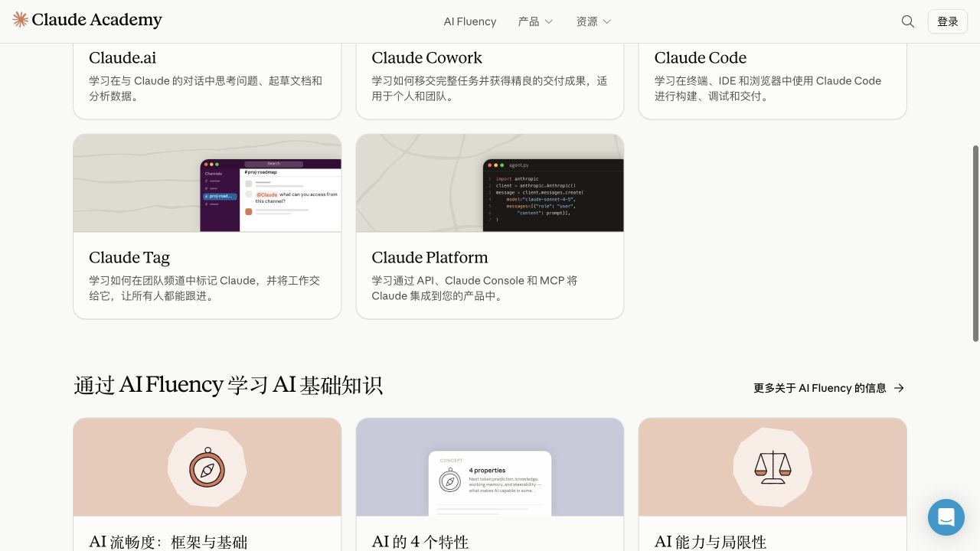Viewport: 980px width, 551px height.
Task: Click the Claude Platform description 学习通过 API
Action: pos(475,288)
